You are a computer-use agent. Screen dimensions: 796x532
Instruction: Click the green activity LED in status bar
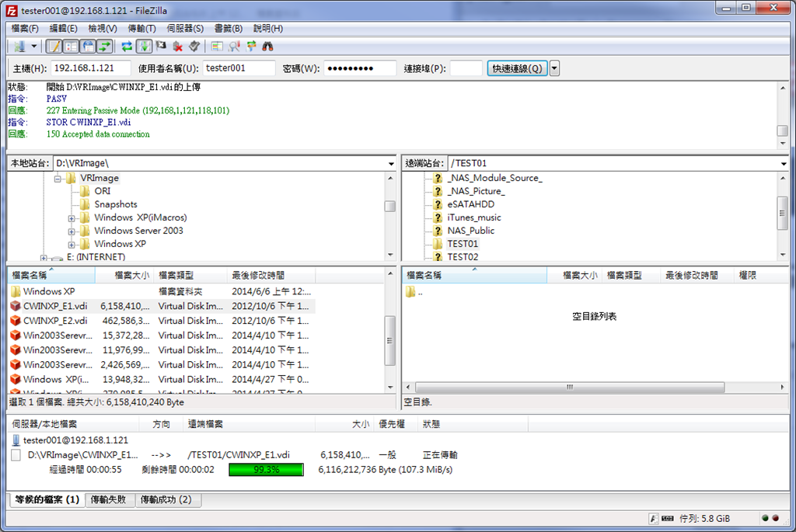coord(765,518)
